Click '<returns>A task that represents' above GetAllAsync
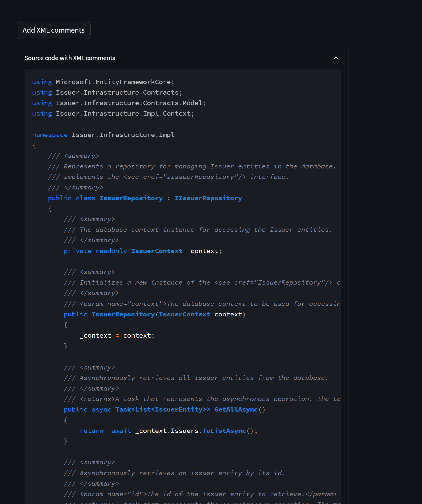This screenshot has height=504, width=422. 202,399
